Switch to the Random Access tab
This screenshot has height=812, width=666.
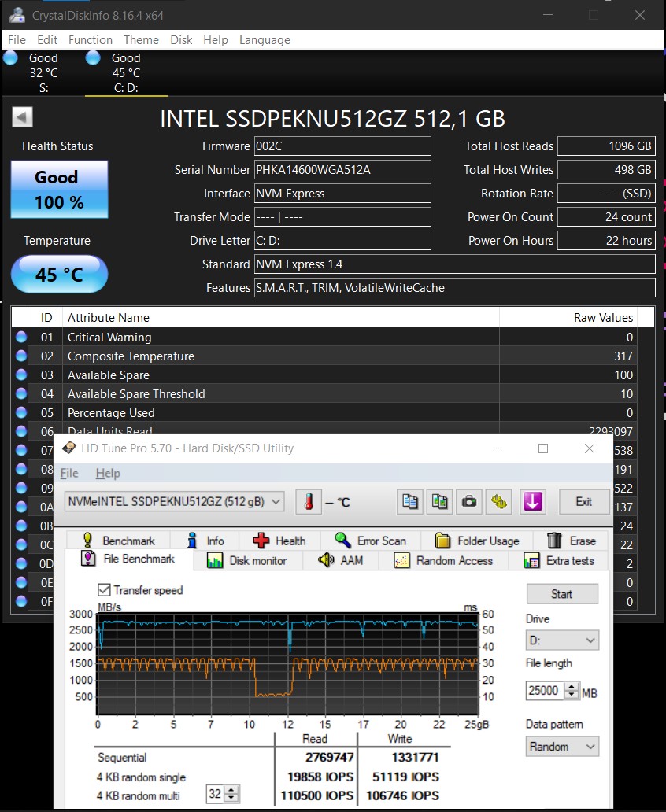tap(443, 560)
